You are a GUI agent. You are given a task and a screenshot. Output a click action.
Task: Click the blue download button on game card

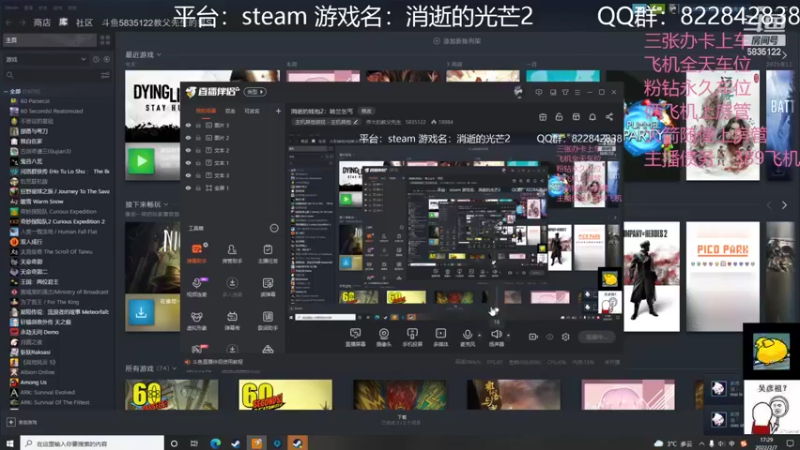point(141,312)
